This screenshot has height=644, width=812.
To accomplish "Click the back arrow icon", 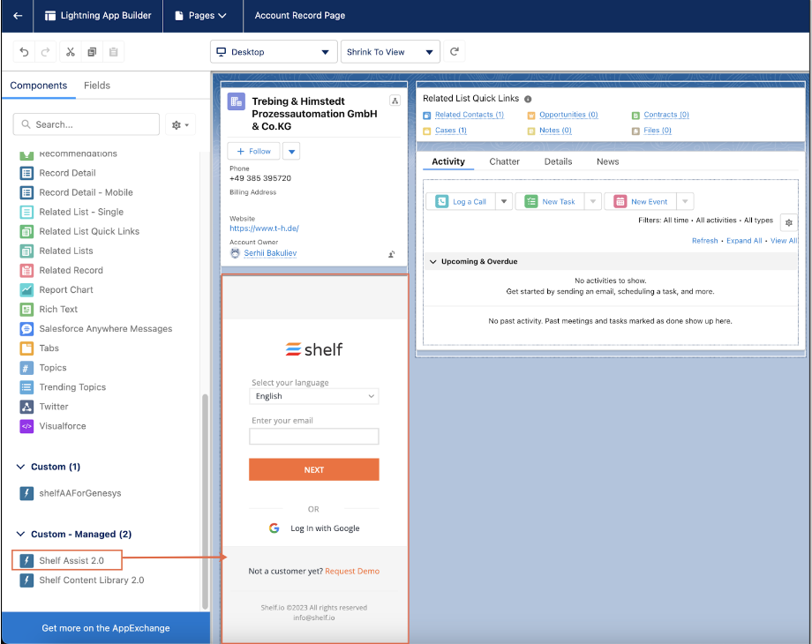I will point(18,16).
